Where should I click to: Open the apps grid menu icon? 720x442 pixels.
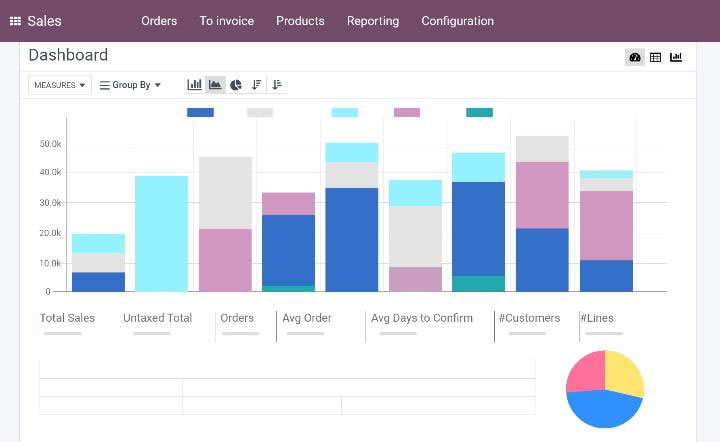[x=15, y=21]
